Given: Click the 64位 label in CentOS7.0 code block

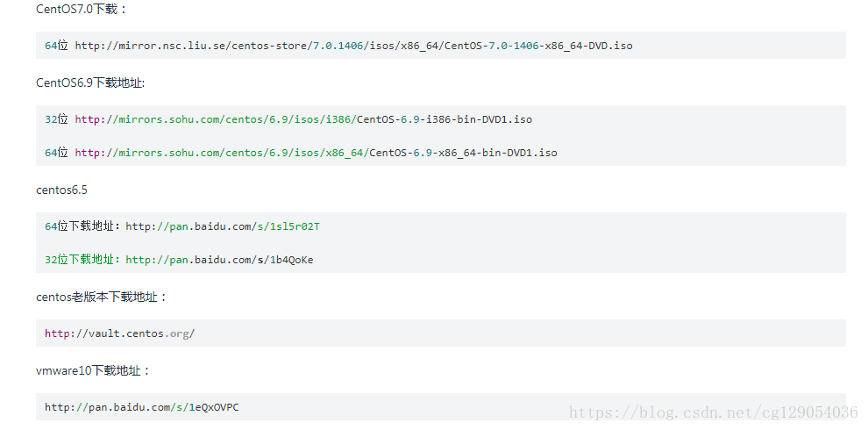Looking at the screenshot, I should click(56, 46).
